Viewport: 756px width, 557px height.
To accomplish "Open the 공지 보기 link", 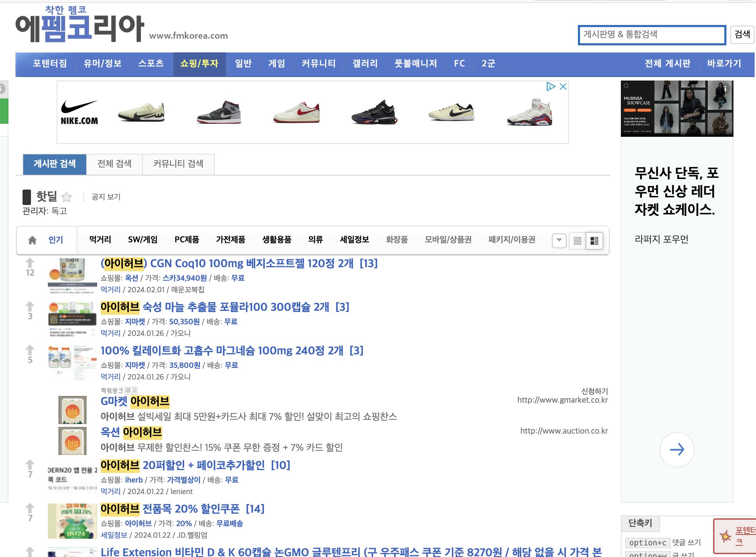I will coord(106,197).
